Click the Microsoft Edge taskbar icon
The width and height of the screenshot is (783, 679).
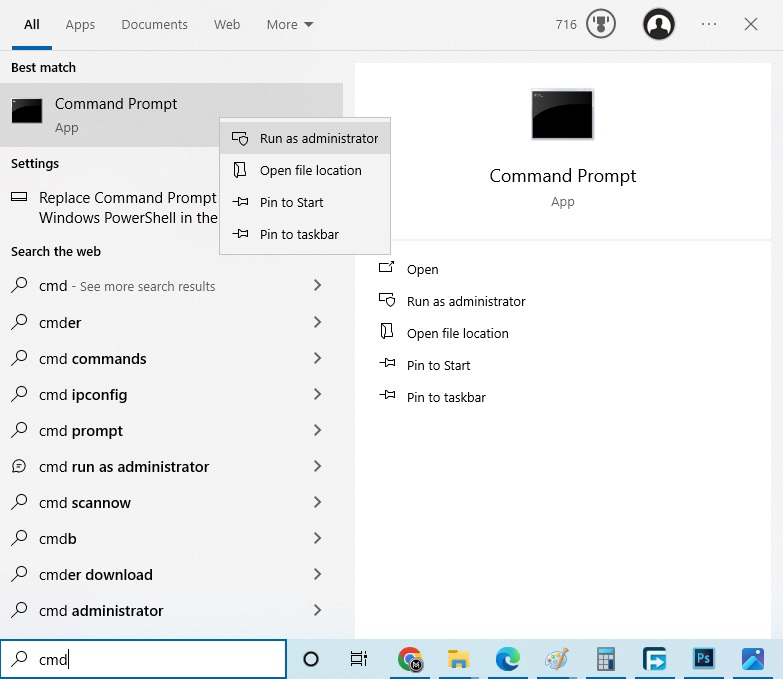click(x=508, y=659)
